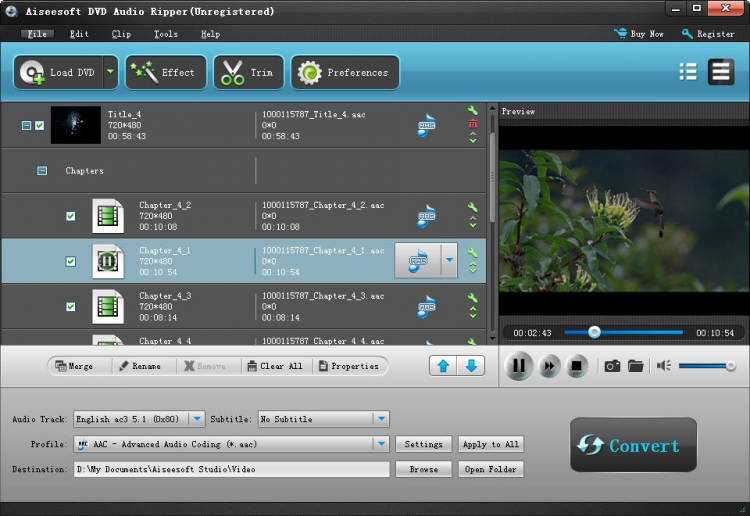Uncheck the Title_4 checkbox

coord(39,125)
